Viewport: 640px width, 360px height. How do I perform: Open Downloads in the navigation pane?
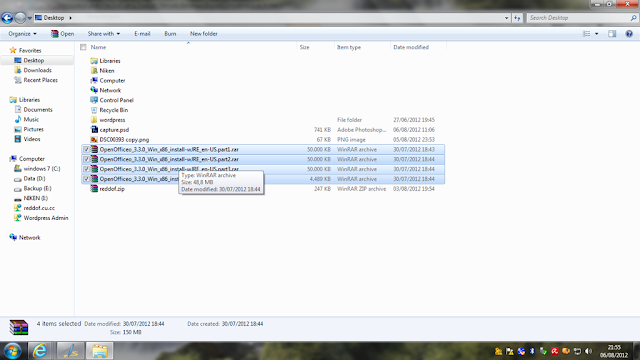click(37, 70)
